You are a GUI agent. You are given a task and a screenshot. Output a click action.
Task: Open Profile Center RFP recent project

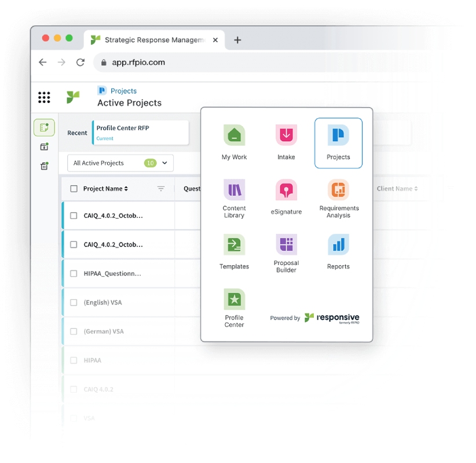click(x=141, y=133)
